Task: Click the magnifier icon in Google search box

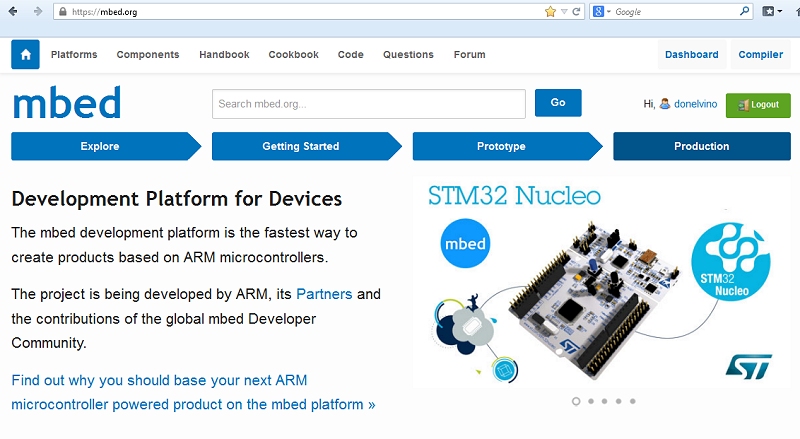Action: pyautogui.click(x=745, y=12)
